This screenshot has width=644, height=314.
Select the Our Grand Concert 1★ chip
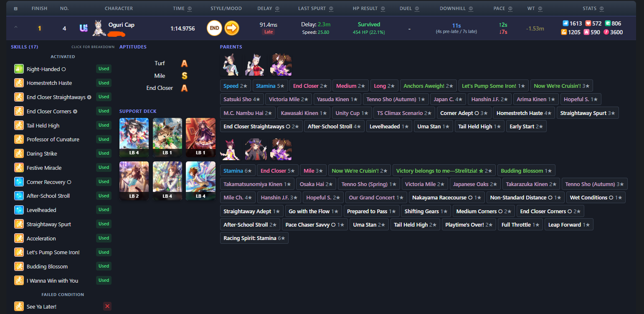click(376, 197)
